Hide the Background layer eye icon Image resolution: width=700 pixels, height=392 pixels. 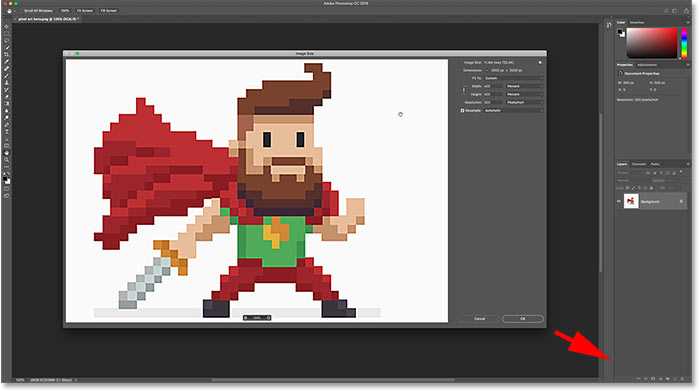coord(619,201)
